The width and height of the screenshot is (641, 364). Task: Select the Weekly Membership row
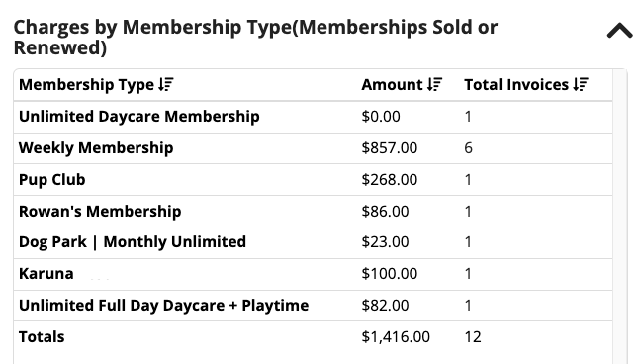pos(314,148)
